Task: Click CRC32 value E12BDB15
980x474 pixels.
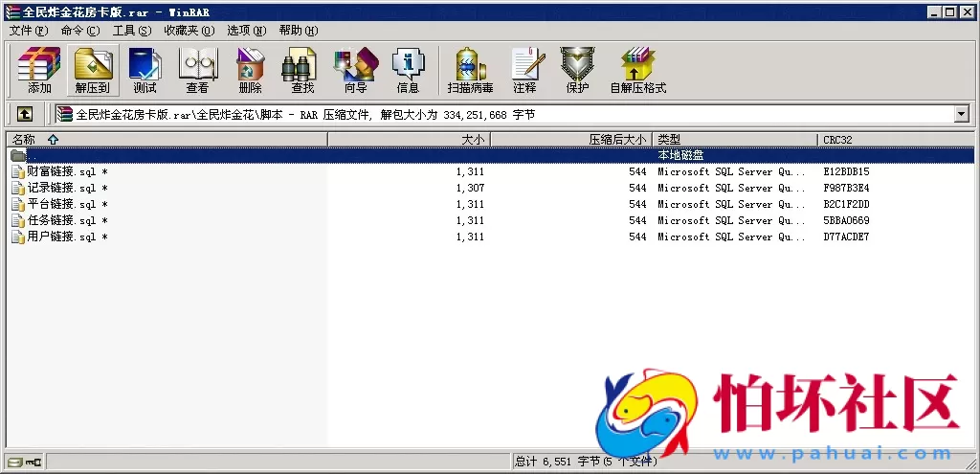Action: tap(846, 171)
